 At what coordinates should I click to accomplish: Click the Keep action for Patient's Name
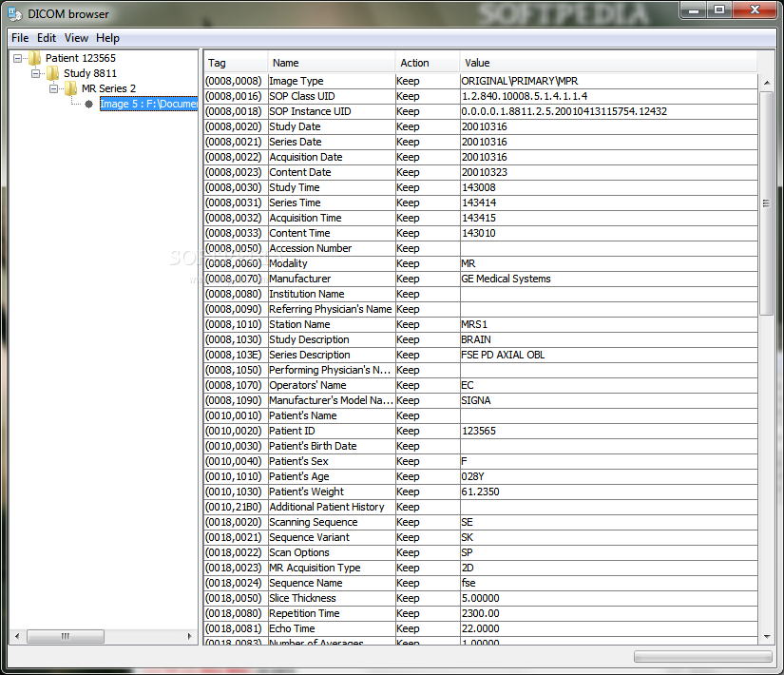click(x=428, y=415)
